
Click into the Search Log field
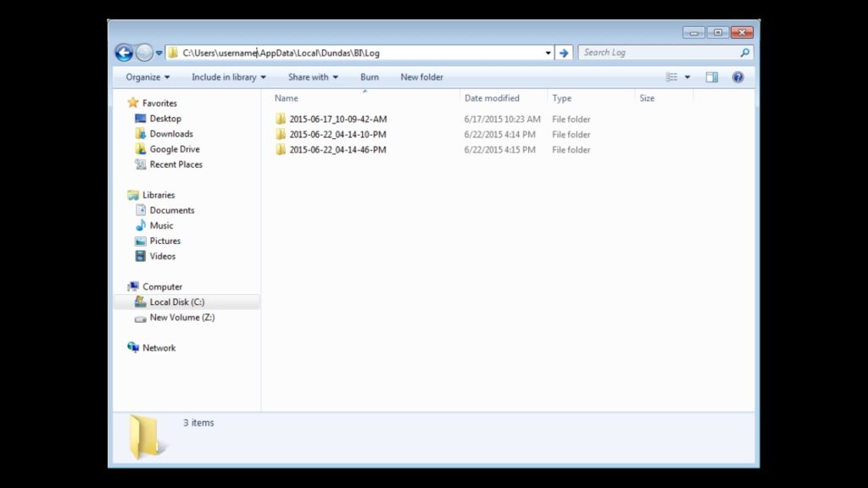[x=657, y=53]
